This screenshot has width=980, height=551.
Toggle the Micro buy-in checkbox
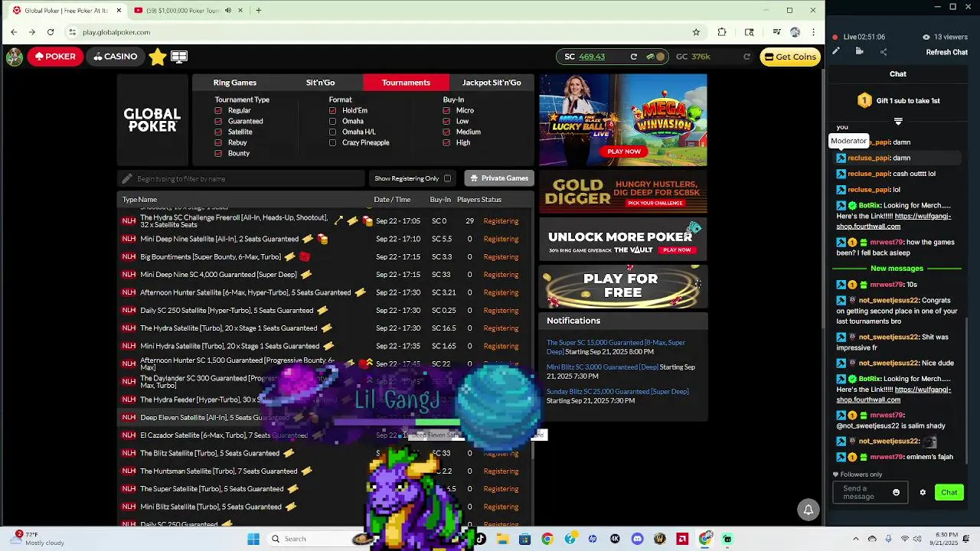(446, 110)
